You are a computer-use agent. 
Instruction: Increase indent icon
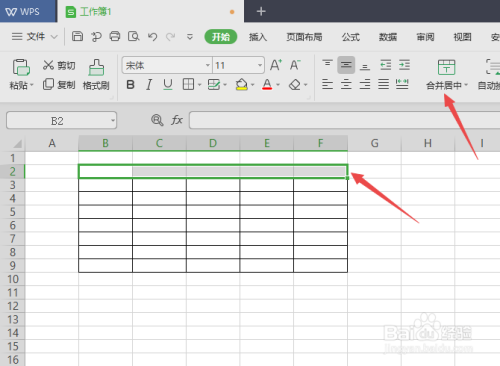404,65
